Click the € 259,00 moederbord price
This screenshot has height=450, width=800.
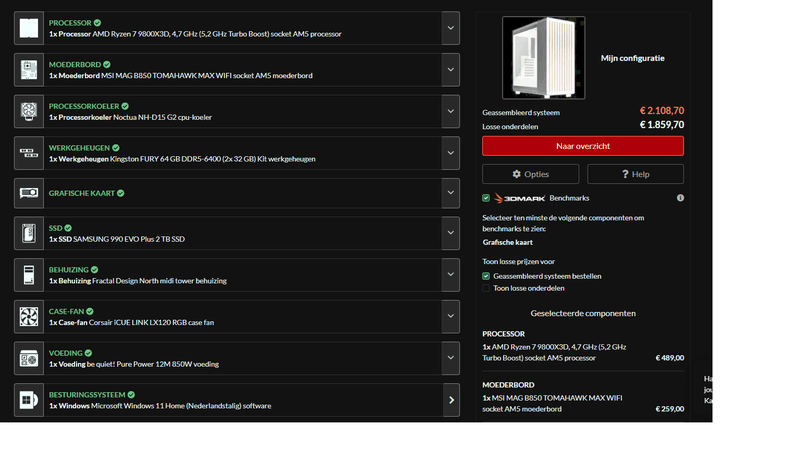[669, 409]
